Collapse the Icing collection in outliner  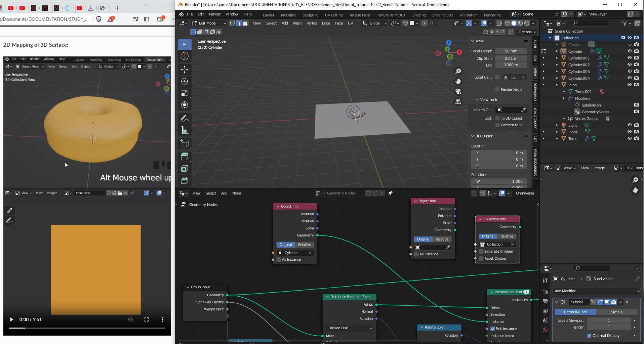coord(557,85)
